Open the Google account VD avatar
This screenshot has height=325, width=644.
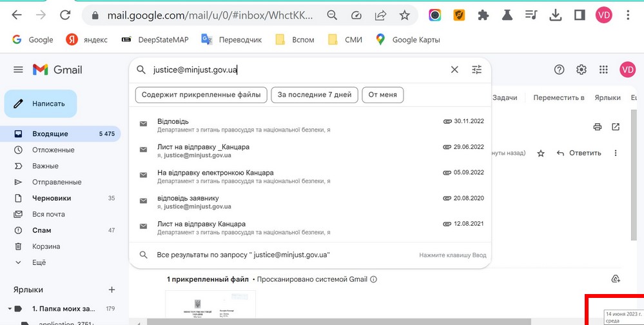[x=628, y=70]
